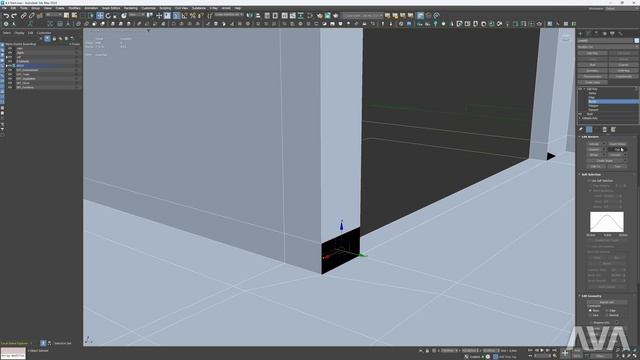The image size is (640, 360).
Task: Collapse the Edit Borders rollout
Action: point(579,137)
